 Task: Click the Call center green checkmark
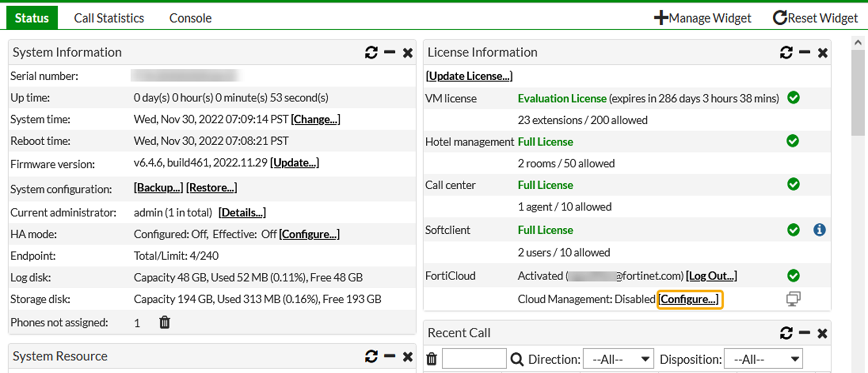[x=793, y=184]
